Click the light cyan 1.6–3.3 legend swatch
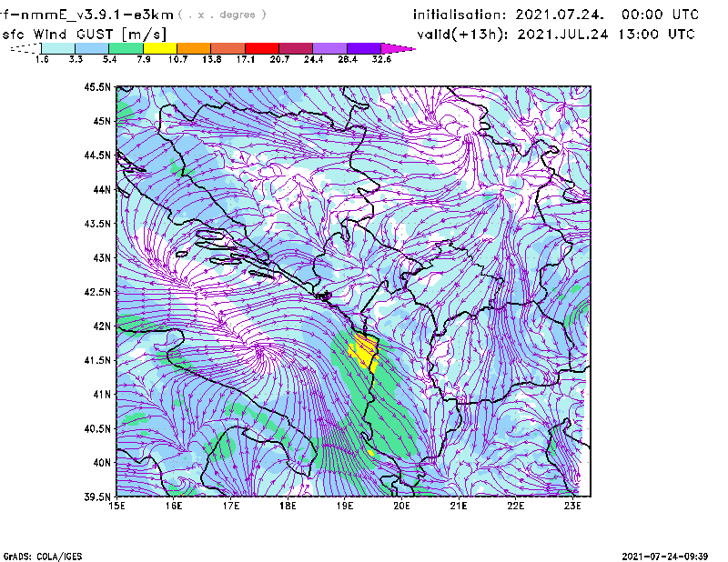Screen dimensions: 728x562 (58, 48)
